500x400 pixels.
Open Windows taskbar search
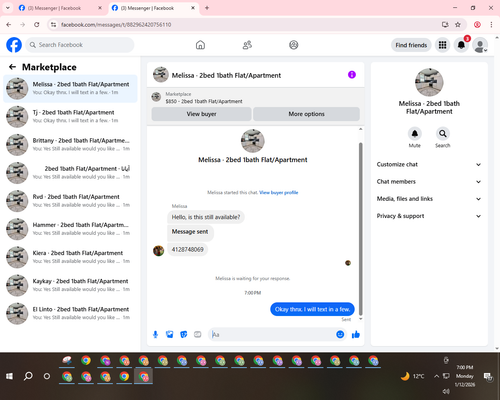pos(28,376)
